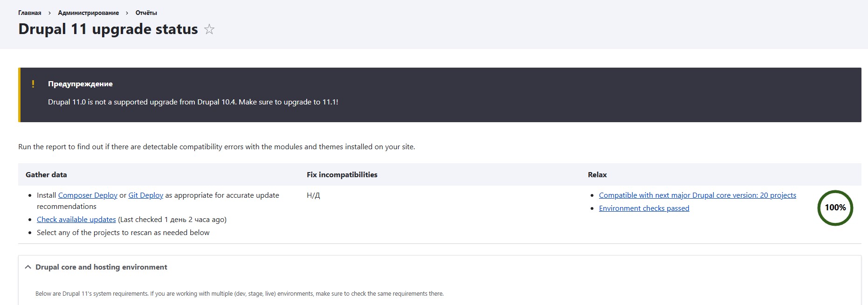Click Check available updates link
The image size is (868, 305).
click(76, 220)
